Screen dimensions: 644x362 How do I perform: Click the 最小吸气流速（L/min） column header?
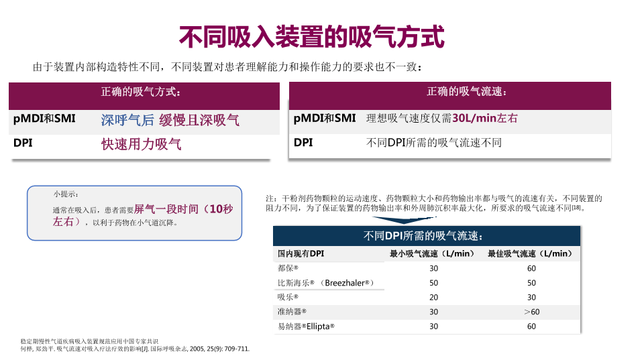click(x=433, y=253)
